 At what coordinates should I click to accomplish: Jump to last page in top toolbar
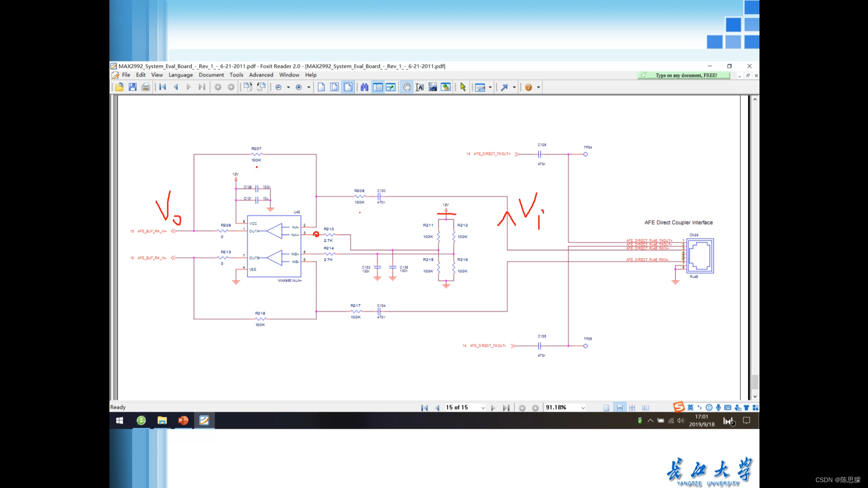(202, 87)
